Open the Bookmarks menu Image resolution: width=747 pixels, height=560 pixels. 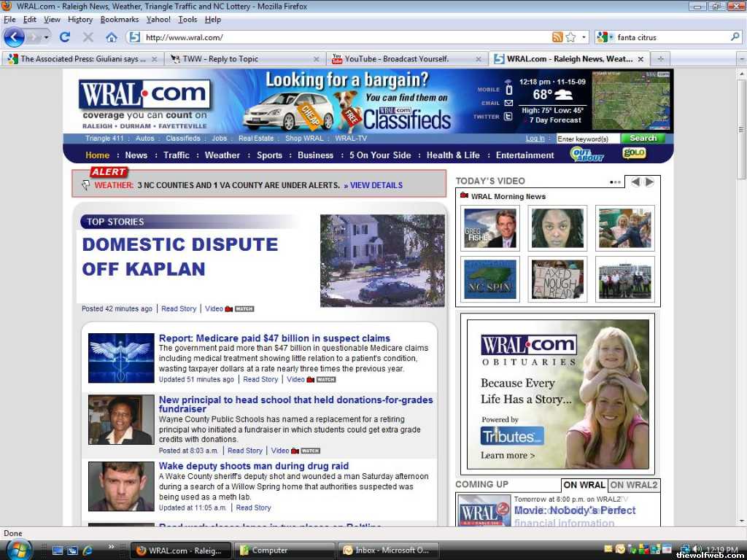[119, 20]
